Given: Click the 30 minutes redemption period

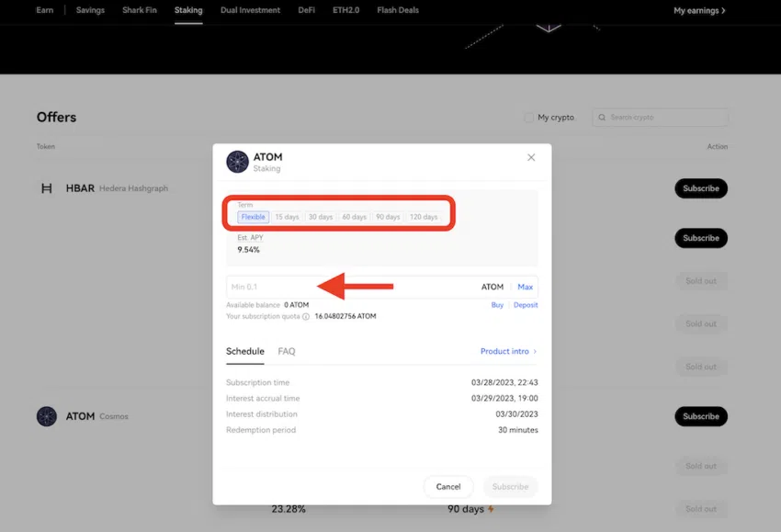Looking at the screenshot, I should [x=518, y=430].
